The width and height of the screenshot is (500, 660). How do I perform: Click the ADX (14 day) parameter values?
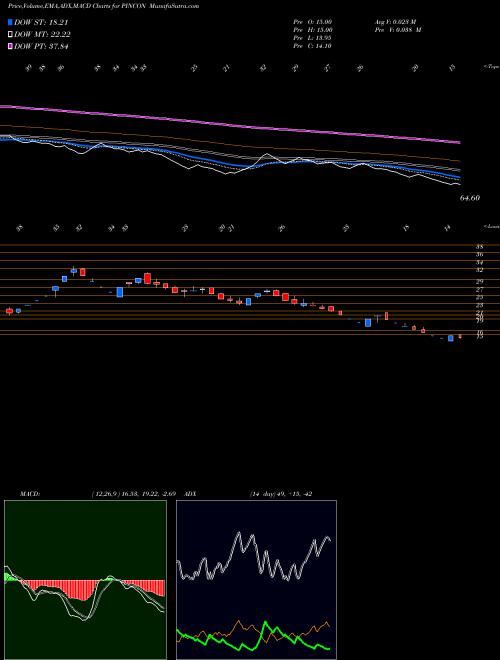point(281,494)
